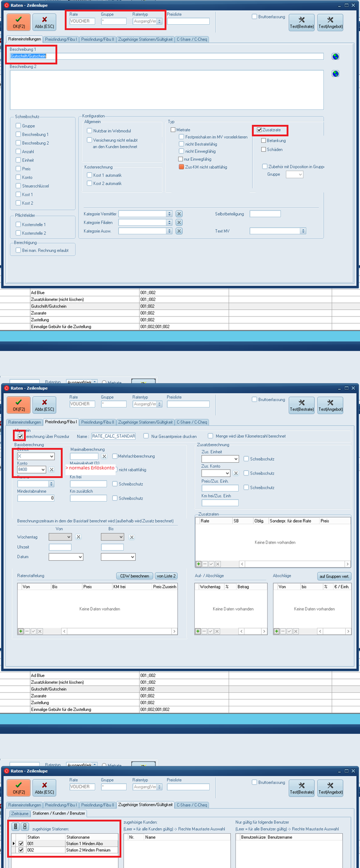Uncheck the Zusatzrate checkbox
Screen dimensions: 360x868
pyautogui.click(x=259, y=130)
